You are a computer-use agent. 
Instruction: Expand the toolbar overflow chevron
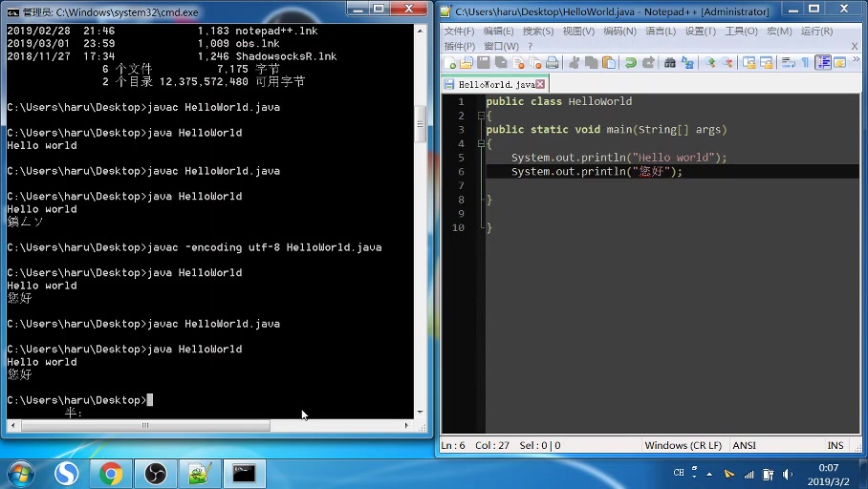[x=857, y=58]
